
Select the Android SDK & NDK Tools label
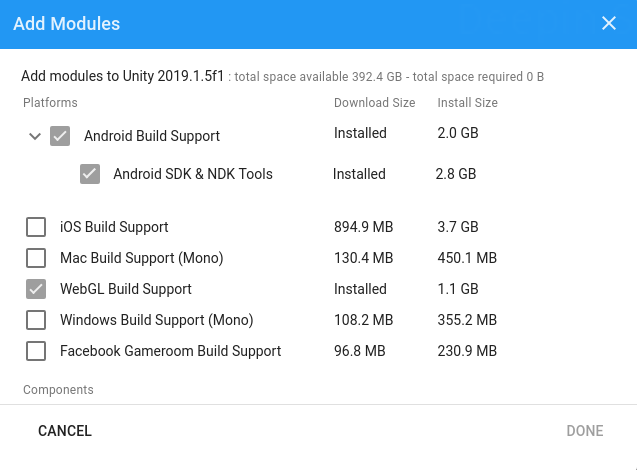click(193, 174)
